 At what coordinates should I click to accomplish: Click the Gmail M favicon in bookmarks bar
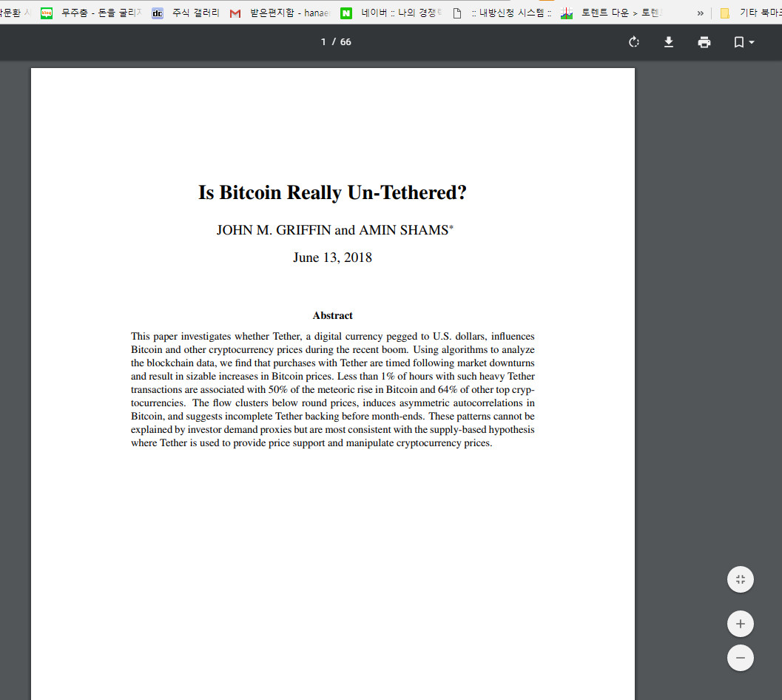(x=235, y=13)
